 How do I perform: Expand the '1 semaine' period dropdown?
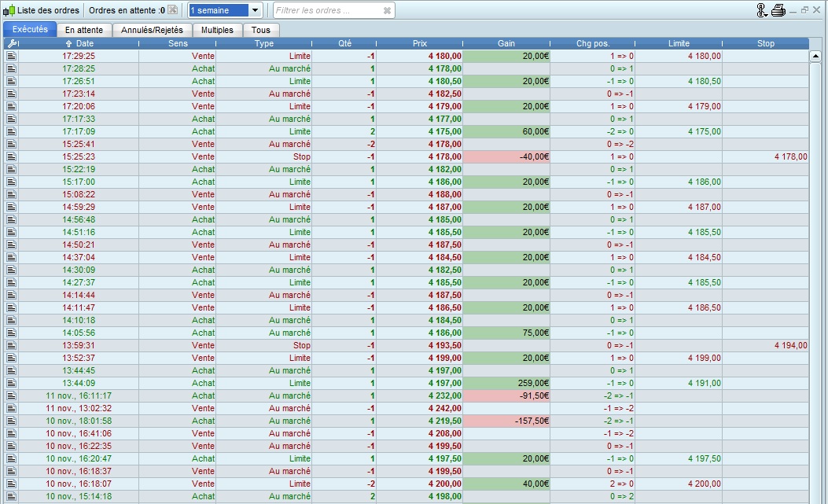click(256, 10)
